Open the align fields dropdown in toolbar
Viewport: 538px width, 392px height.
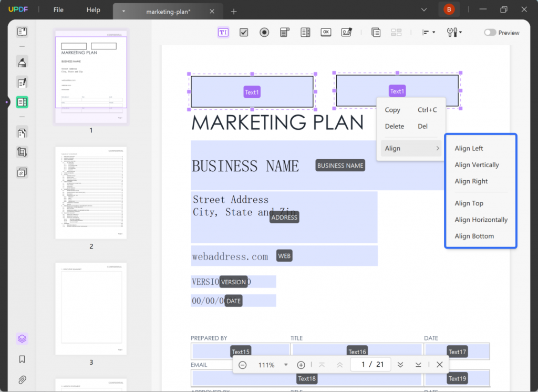pos(429,32)
